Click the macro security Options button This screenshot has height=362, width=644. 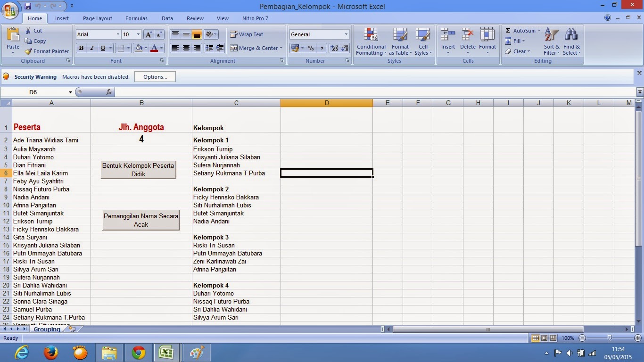click(x=155, y=76)
